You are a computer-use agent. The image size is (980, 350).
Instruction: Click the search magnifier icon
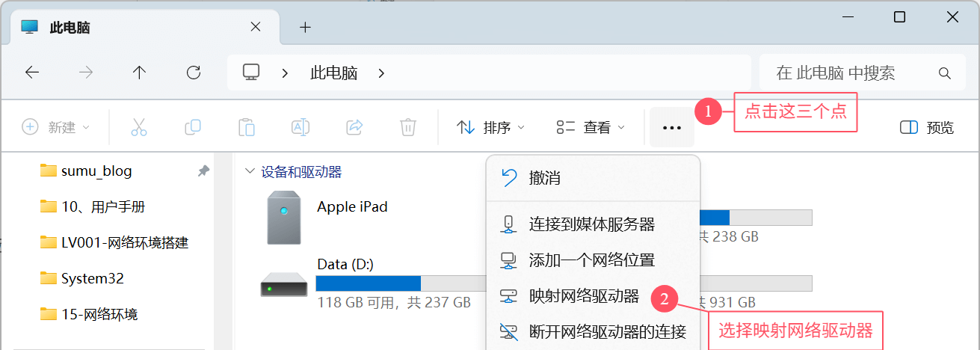tap(945, 73)
